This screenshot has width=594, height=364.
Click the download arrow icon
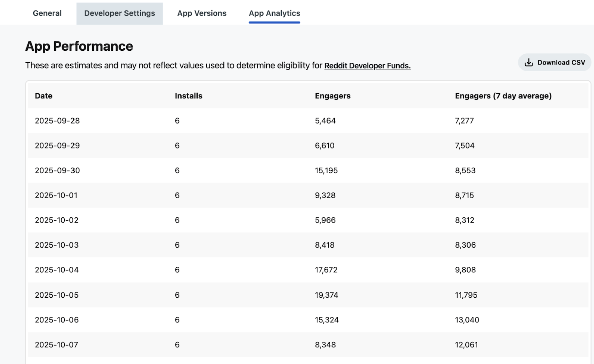click(x=529, y=62)
